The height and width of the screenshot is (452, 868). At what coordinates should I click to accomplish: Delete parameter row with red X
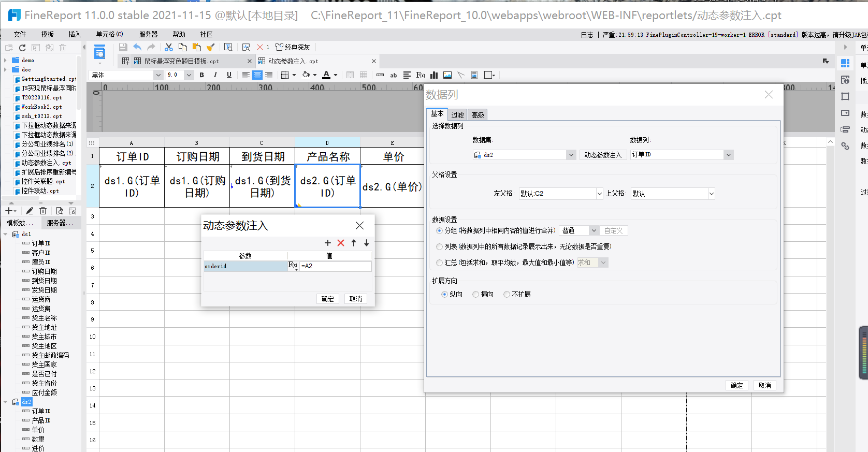point(341,243)
